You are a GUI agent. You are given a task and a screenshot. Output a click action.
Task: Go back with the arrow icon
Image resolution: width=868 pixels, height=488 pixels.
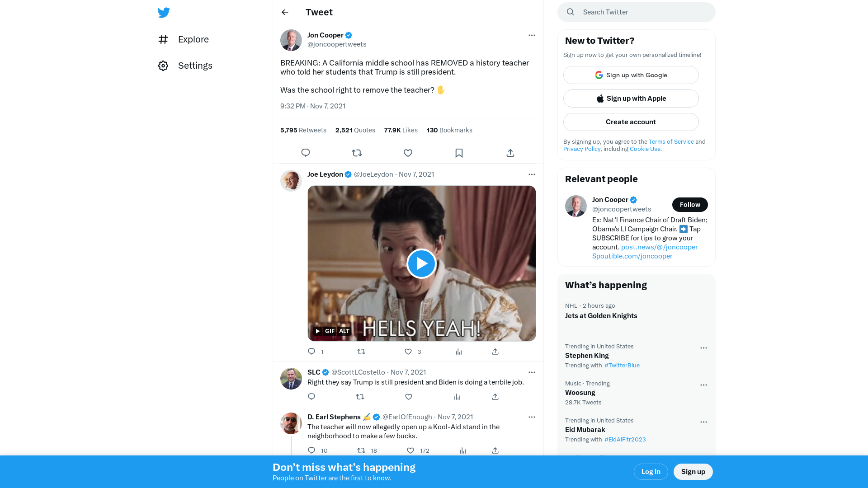[285, 12]
